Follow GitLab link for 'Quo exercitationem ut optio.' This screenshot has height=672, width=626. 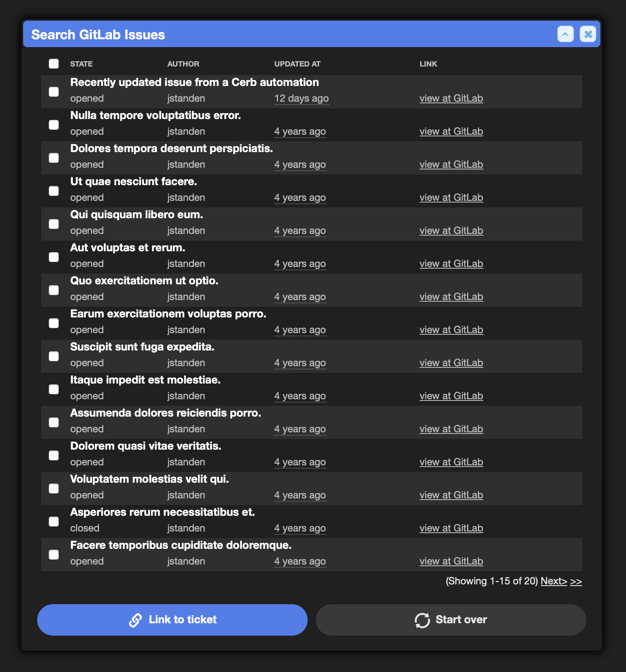[x=451, y=297]
